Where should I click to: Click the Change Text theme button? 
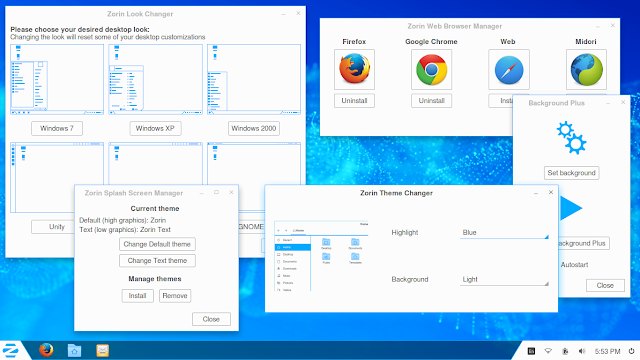pyautogui.click(x=157, y=260)
